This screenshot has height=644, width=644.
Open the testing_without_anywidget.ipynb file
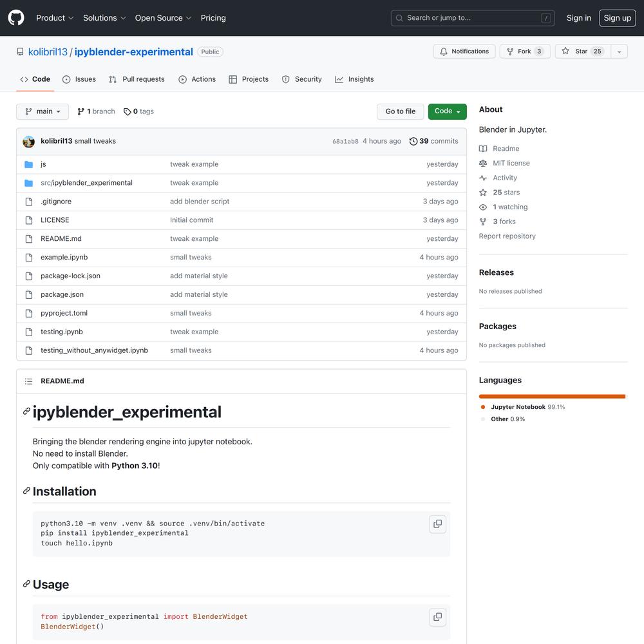(95, 350)
